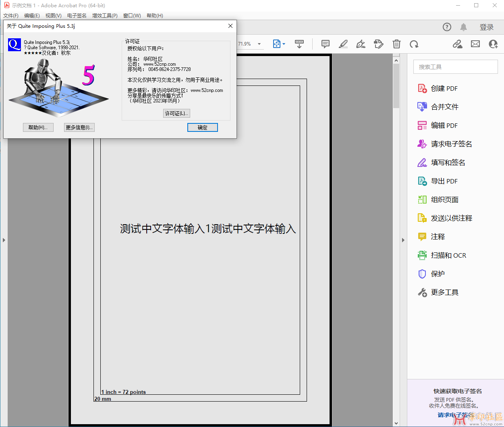Image resolution: width=504 pixels, height=427 pixels.
Task: Open the 电子签名 menu
Action: [77, 16]
